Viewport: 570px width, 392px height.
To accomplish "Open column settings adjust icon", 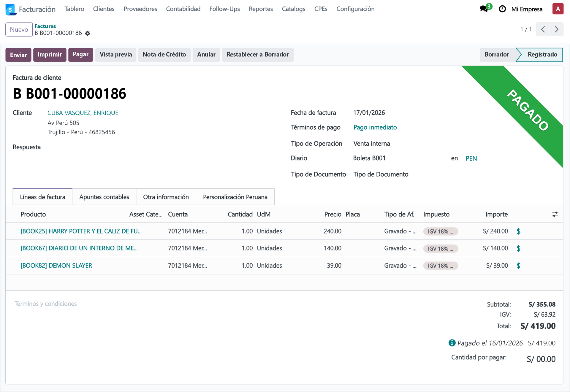I will pyautogui.click(x=555, y=214).
